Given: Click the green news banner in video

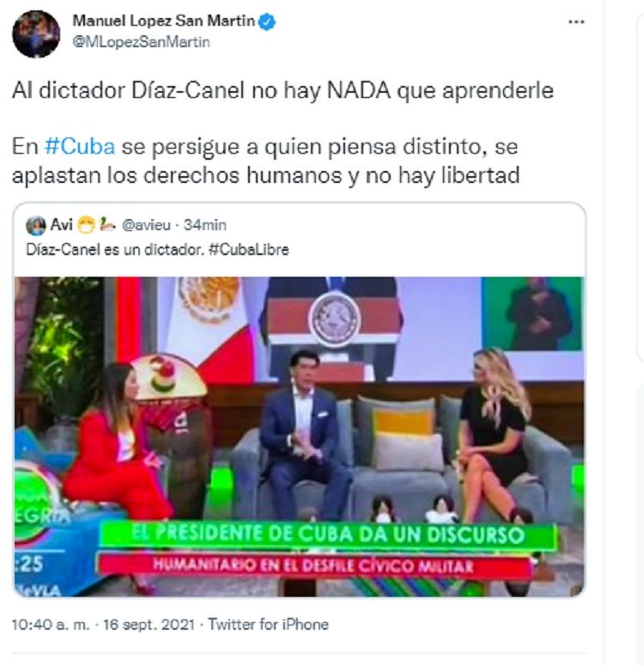Looking at the screenshot, I should tap(327, 535).
